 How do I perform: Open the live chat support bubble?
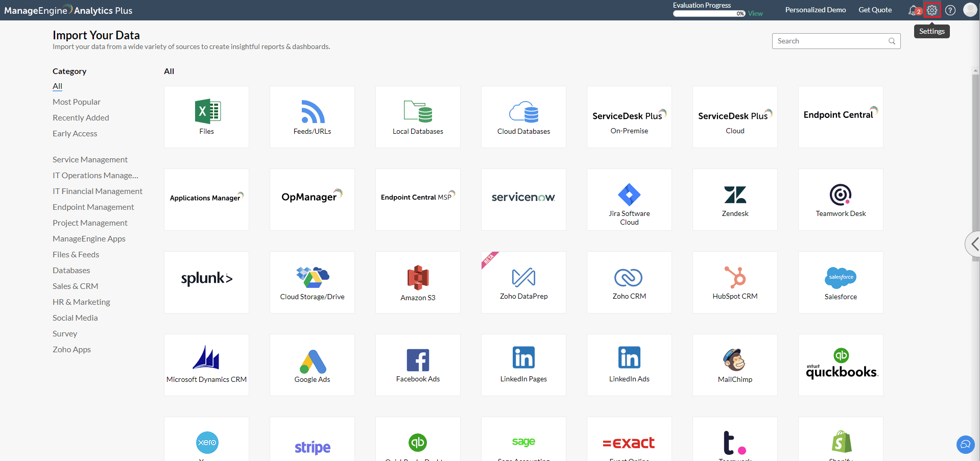(965, 444)
